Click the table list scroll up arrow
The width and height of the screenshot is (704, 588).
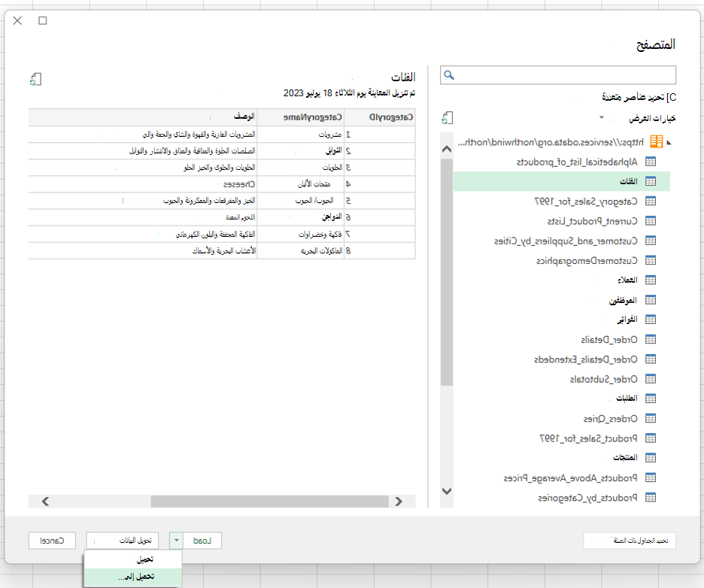point(447,149)
